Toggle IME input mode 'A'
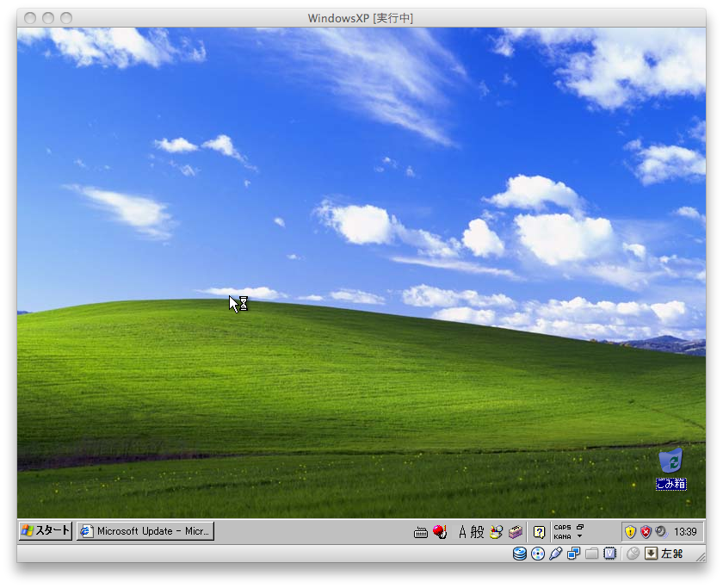The height and width of the screenshot is (588, 723). tap(462, 532)
